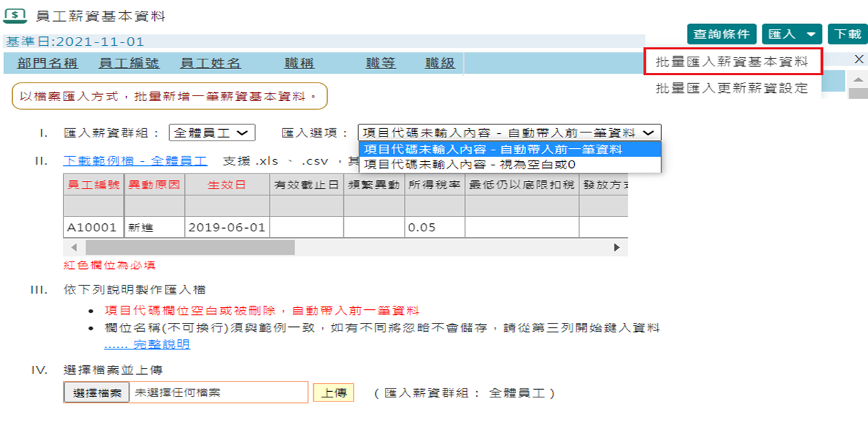Click the 查詢條件 button
Viewport: 868px width, 439px height.
coord(721,33)
